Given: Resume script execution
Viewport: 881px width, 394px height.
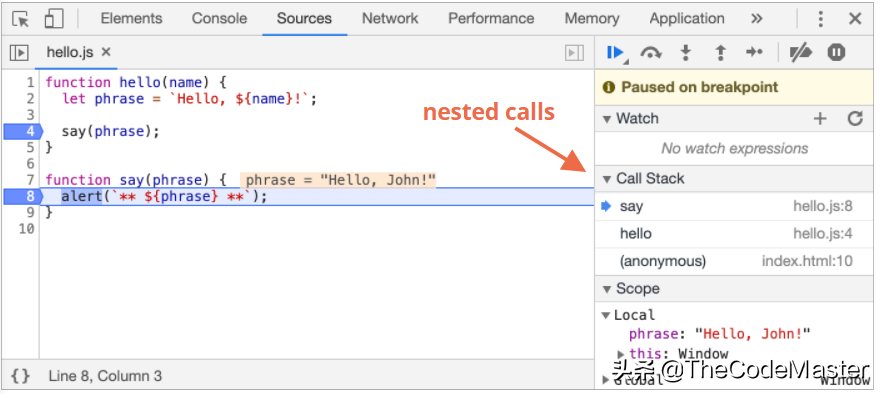Looking at the screenshot, I should (x=616, y=53).
